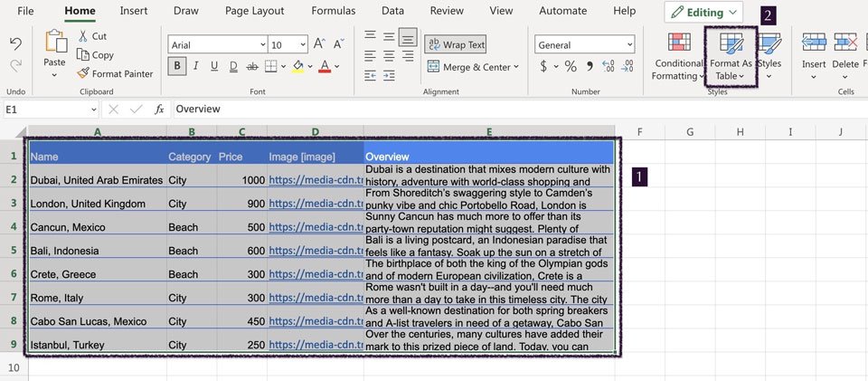This screenshot has width=868, height=381.
Task: Toggle Italic formatting
Action: [x=196, y=66]
